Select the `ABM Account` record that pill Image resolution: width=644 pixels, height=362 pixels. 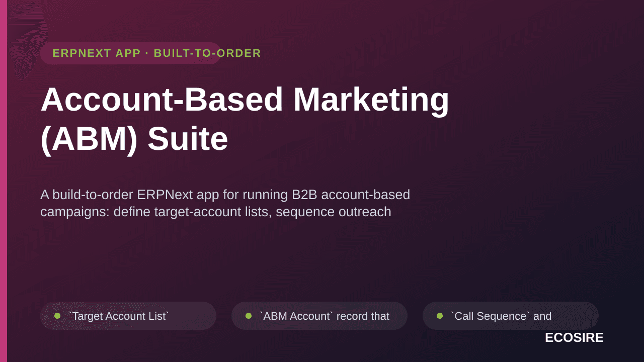coord(319,316)
